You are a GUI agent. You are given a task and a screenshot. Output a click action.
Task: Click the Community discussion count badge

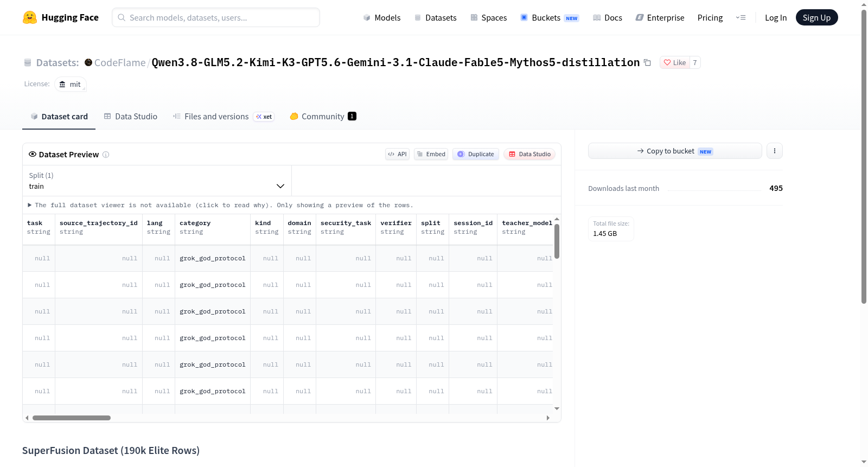(352, 116)
